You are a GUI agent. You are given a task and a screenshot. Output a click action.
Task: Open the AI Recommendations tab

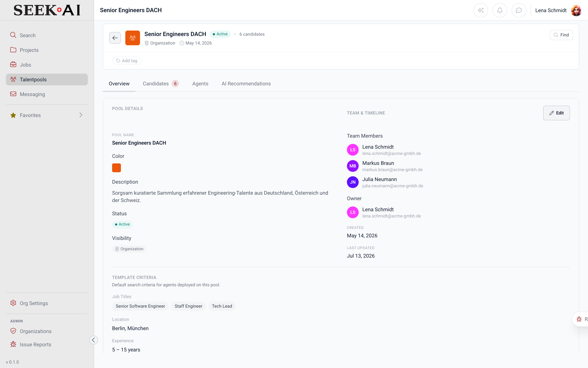[x=246, y=84]
